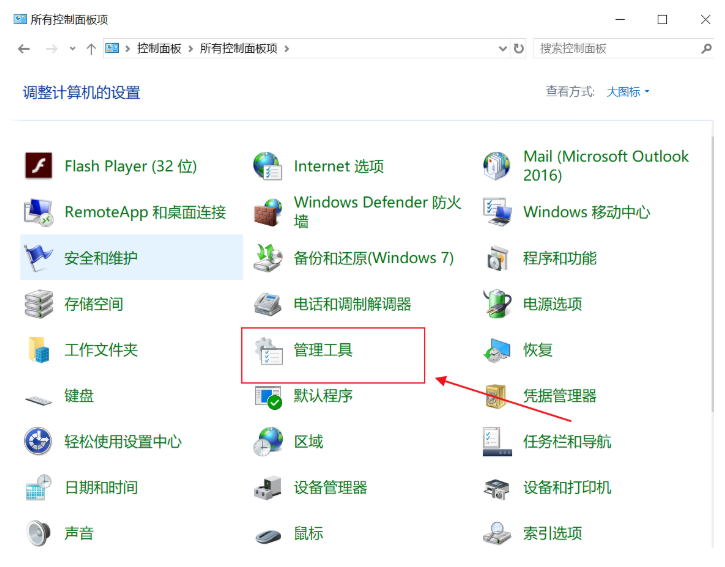Click the 控制面板 breadcrumb
The width and height of the screenshot is (725, 567).
[x=159, y=49]
